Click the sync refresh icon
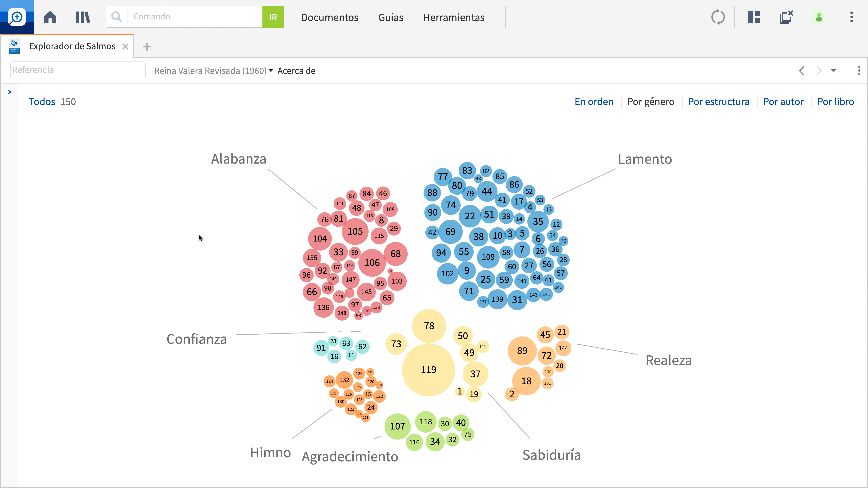Viewport: 868px width, 488px height. coord(718,17)
